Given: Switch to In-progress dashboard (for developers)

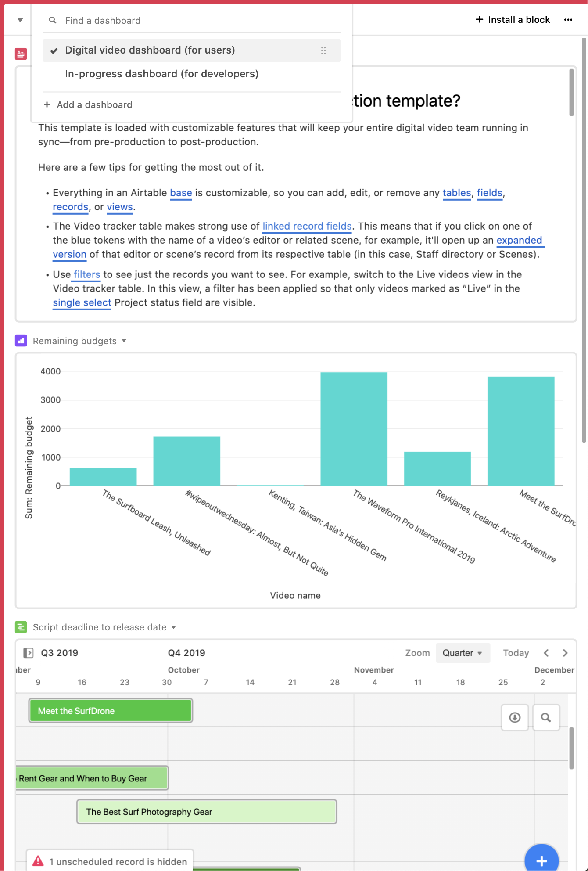Looking at the screenshot, I should pos(192,74).
